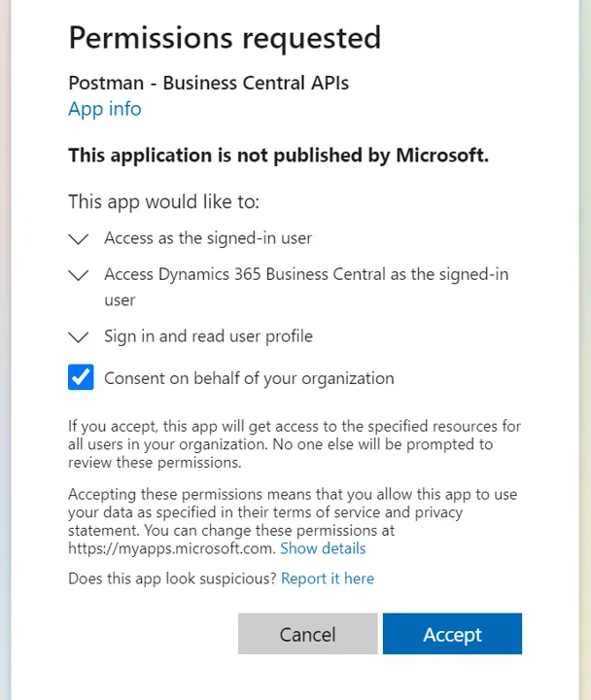Click 'This application is not published by Microsoft.'

279,156
